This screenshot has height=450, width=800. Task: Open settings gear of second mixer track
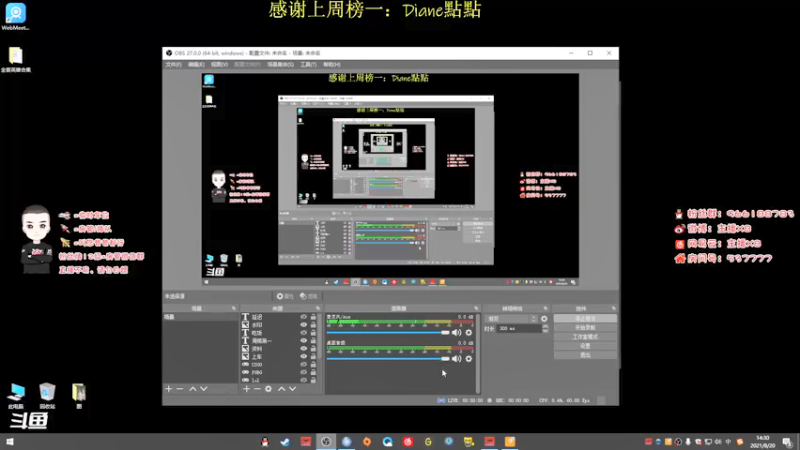click(x=468, y=359)
